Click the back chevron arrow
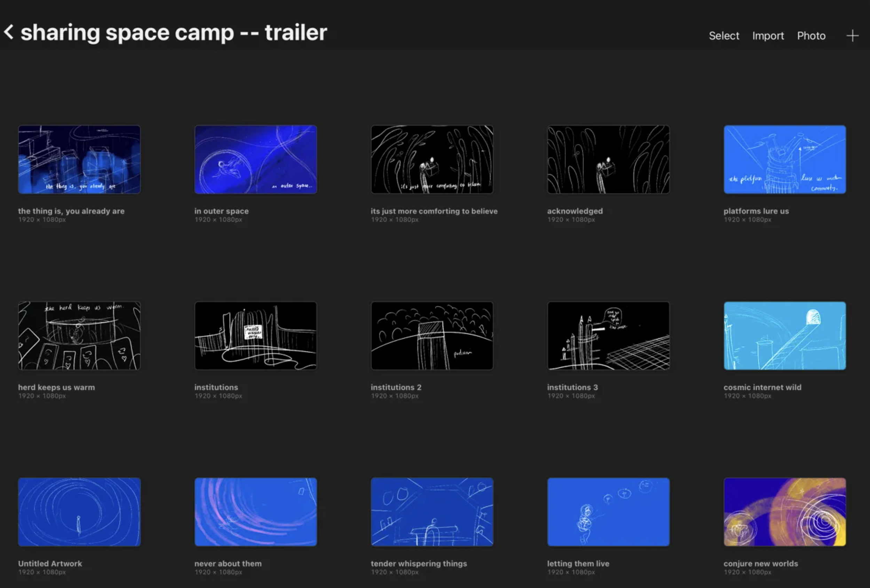 9,32
